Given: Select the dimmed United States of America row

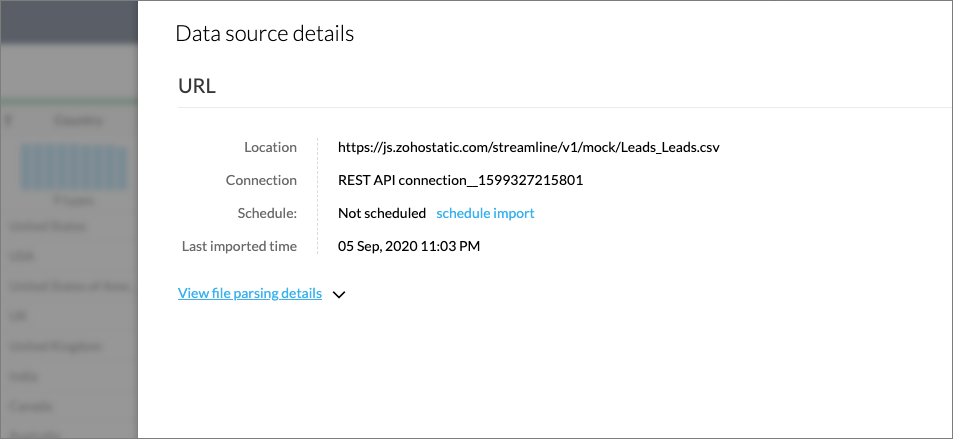Looking at the screenshot, I should coord(68,286).
